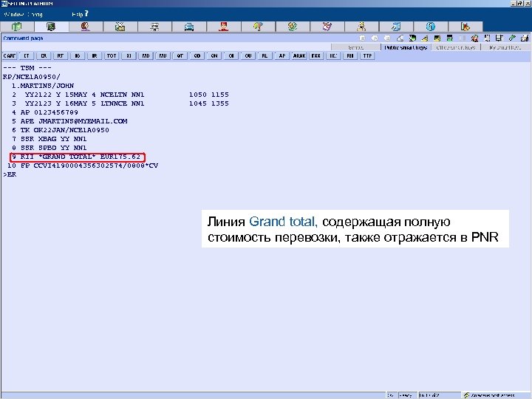The image size is (532, 399).
Task: Open the blue information circle icon tab
Action: click(x=431, y=27)
